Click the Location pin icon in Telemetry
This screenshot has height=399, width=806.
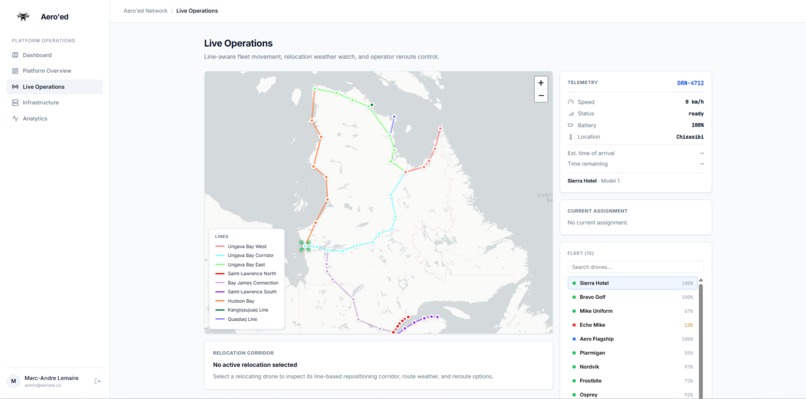(x=570, y=137)
